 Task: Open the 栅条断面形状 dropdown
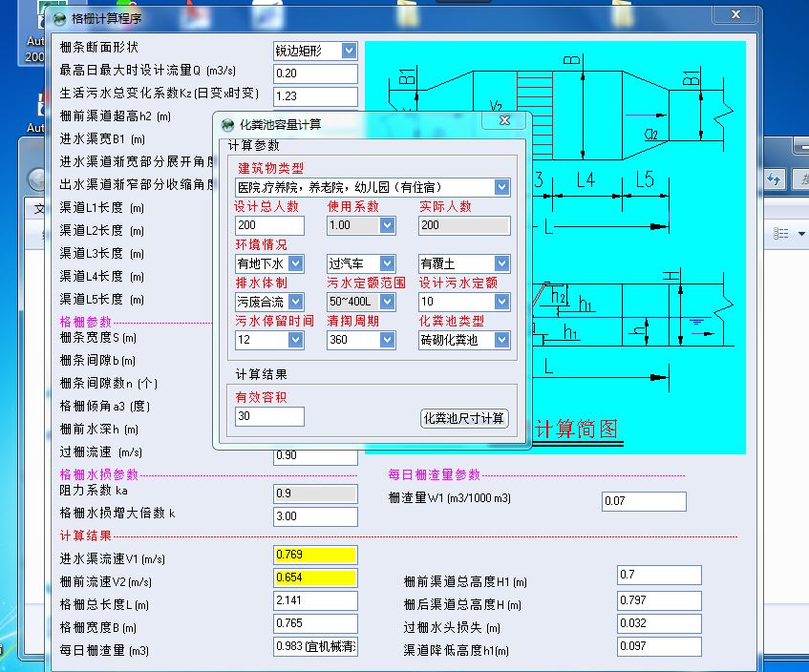click(349, 51)
